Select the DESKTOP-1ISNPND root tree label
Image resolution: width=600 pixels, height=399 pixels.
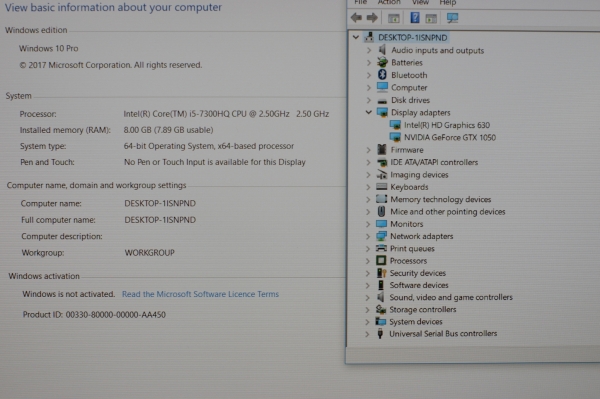click(x=412, y=37)
